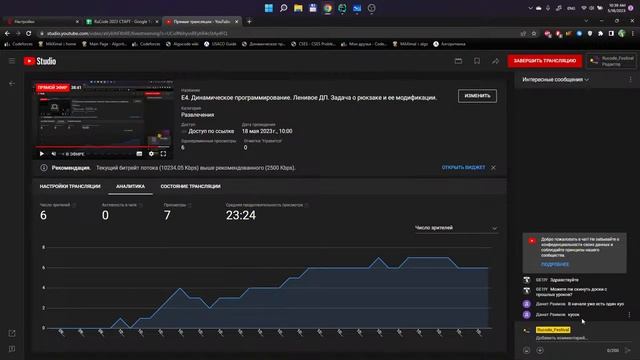The width and height of the screenshot is (640, 360).
Task: Play the live stream preview
Action: tap(42, 154)
